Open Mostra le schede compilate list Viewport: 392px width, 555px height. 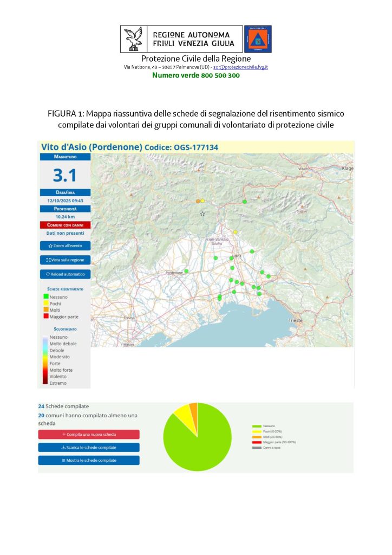pos(89,460)
